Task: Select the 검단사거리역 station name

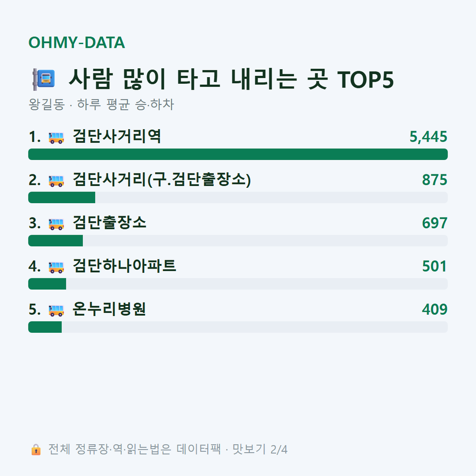Action: click(x=117, y=136)
